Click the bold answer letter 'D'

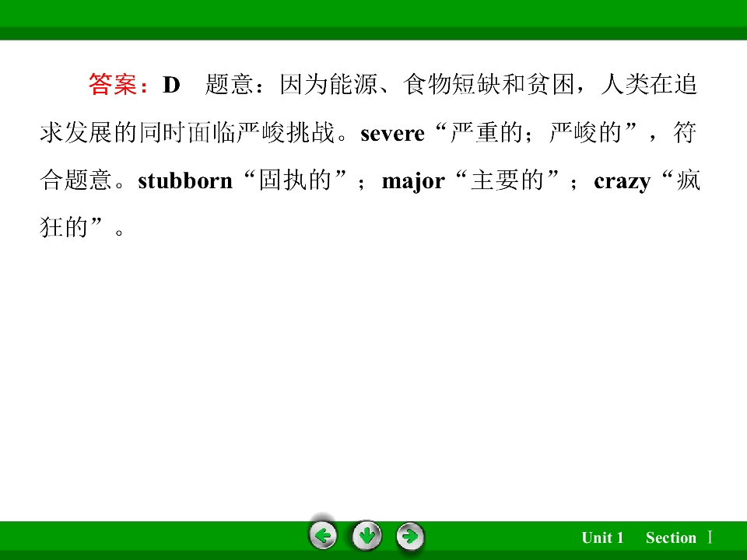pos(171,85)
